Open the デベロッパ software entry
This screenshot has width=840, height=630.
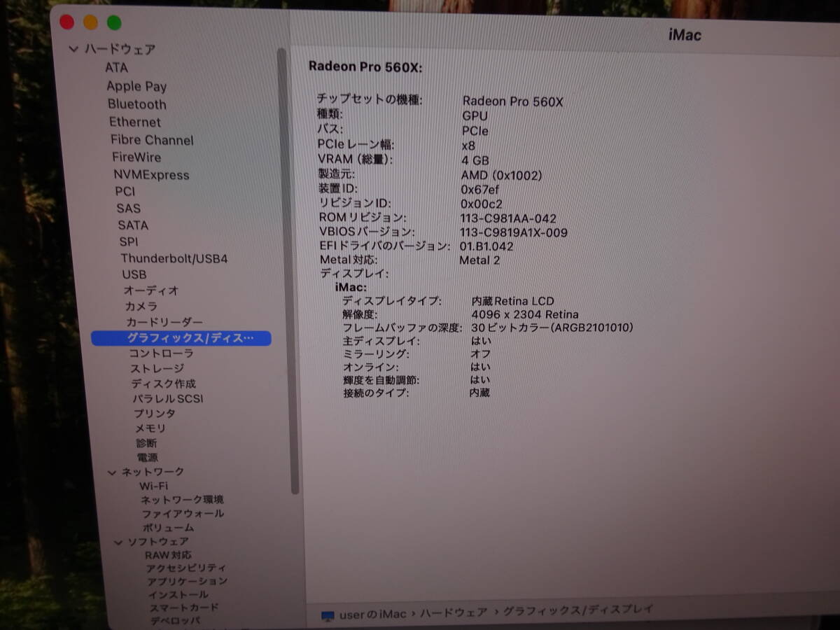click(x=175, y=620)
